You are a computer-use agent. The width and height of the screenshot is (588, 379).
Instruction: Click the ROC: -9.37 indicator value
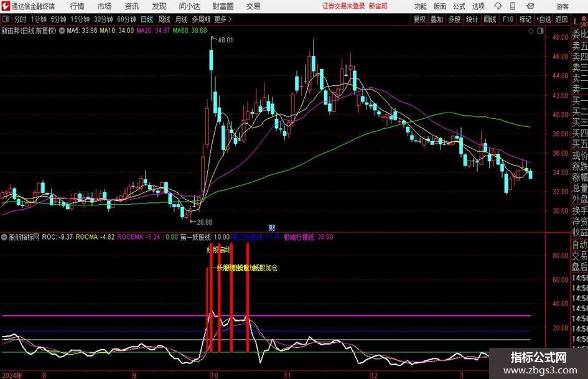click(57, 237)
